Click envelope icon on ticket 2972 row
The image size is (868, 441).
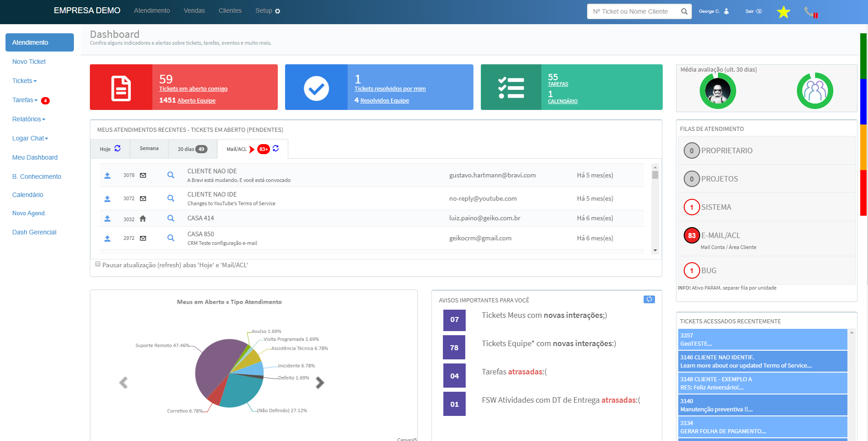point(143,238)
